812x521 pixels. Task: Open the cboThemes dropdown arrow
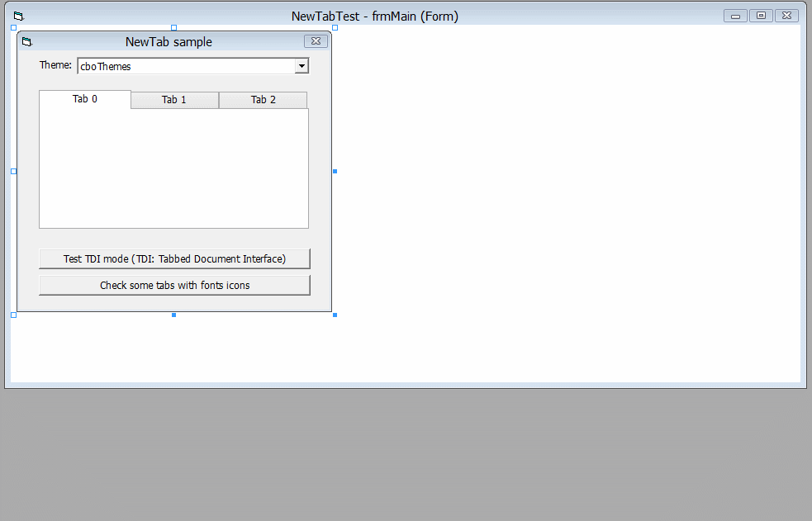click(x=302, y=66)
